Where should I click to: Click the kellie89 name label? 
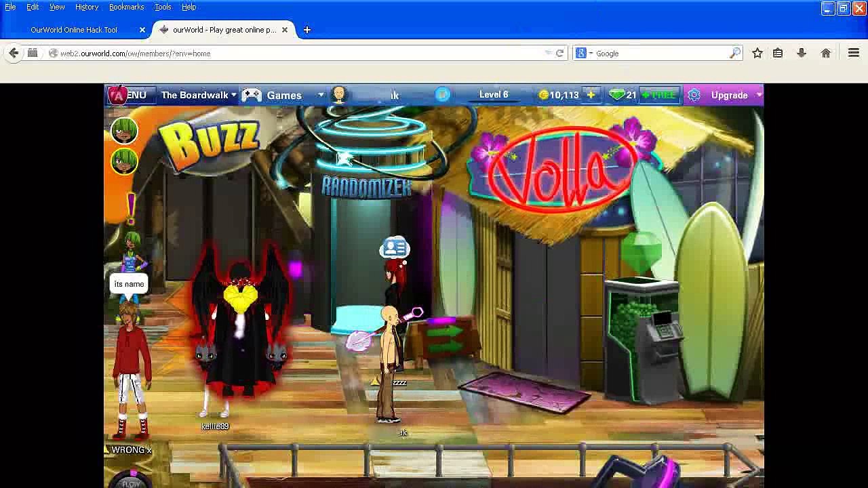[215, 426]
